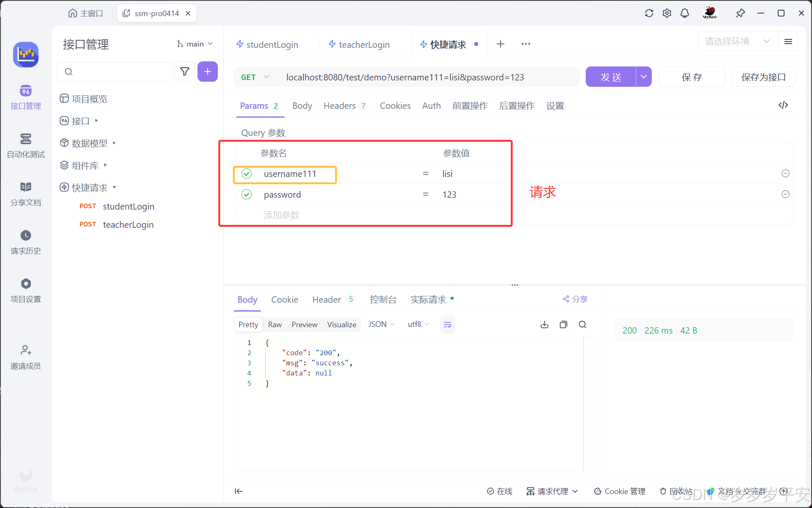This screenshot has height=508, width=812.
Task: Download the response body
Action: [x=544, y=325]
